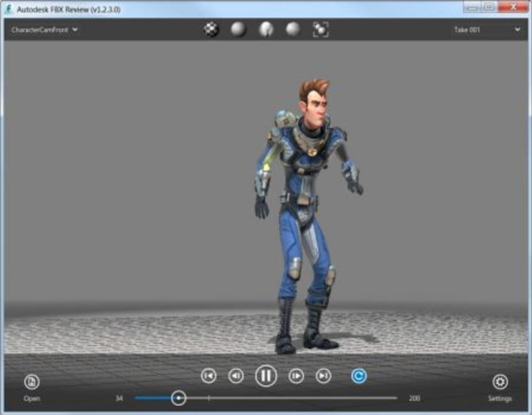
Task: Click the timeline tick marker
Action: pos(209,398)
